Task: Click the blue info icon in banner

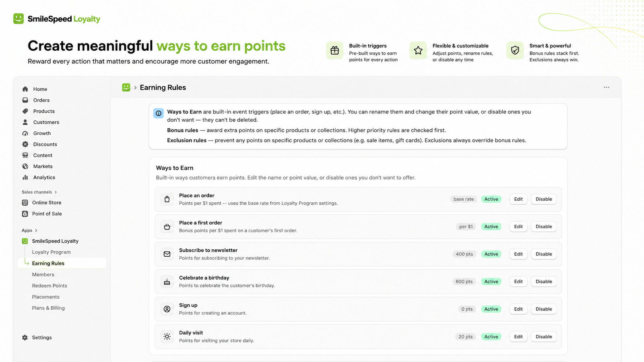Action: pyautogui.click(x=159, y=113)
